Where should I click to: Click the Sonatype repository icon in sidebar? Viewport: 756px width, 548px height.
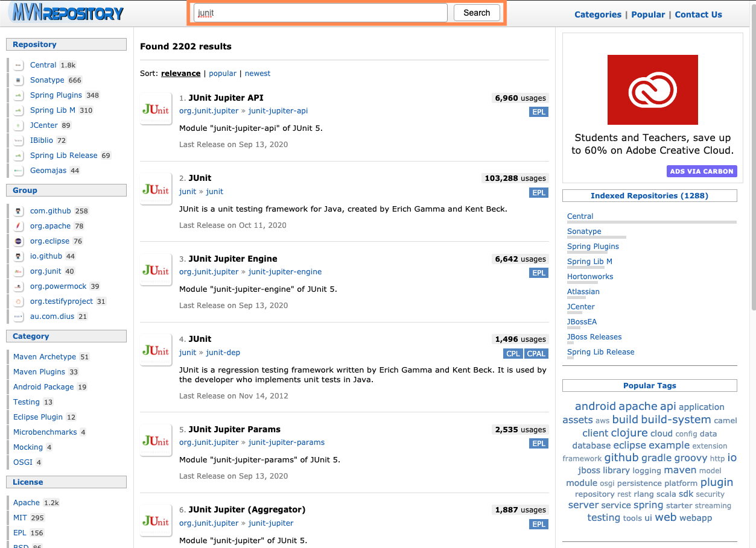18,80
